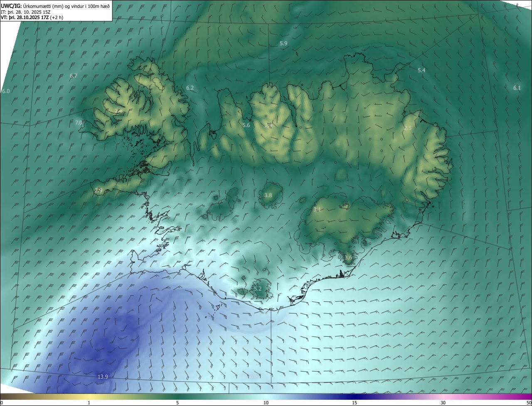Click the 2.9 value on Snæfellsnes peninsula

(x=99, y=190)
